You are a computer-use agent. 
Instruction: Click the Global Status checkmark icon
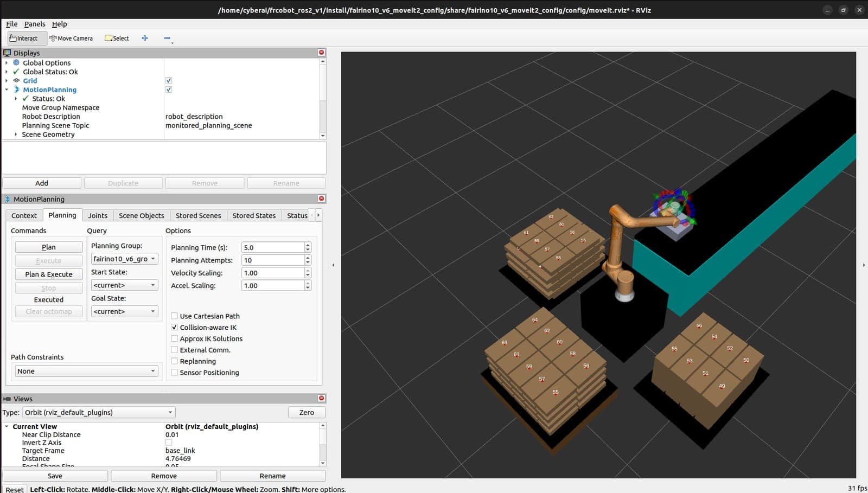pyautogui.click(x=16, y=72)
